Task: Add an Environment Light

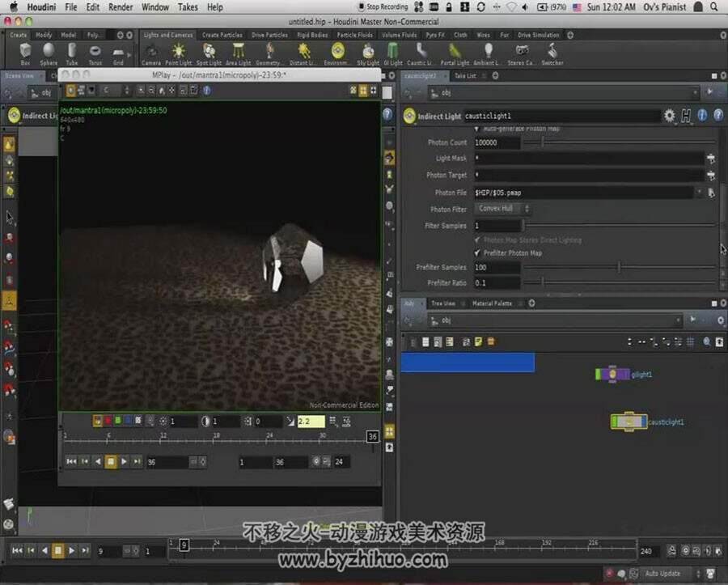Action: pos(337,54)
